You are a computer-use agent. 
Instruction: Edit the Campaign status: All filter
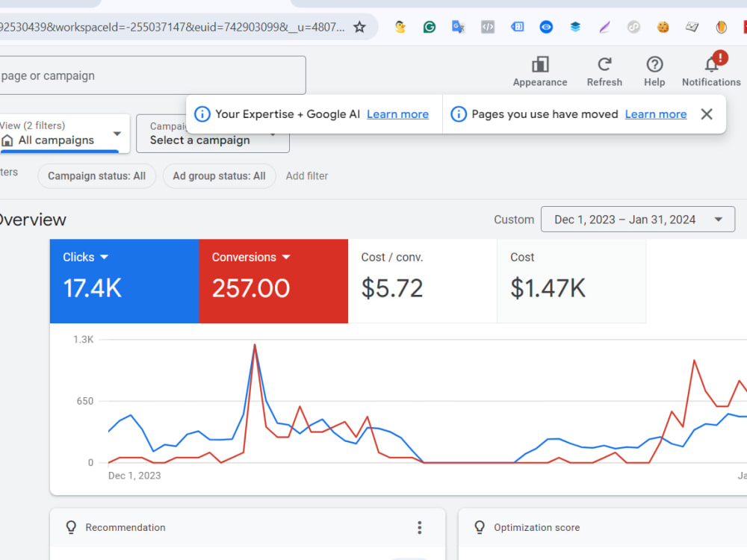pyautogui.click(x=96, y=175)
